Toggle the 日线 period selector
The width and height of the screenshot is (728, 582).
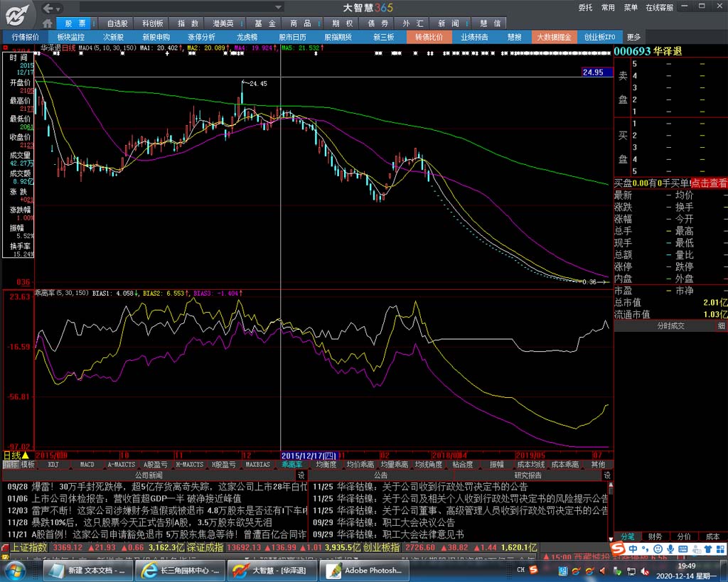click(16, 456)
